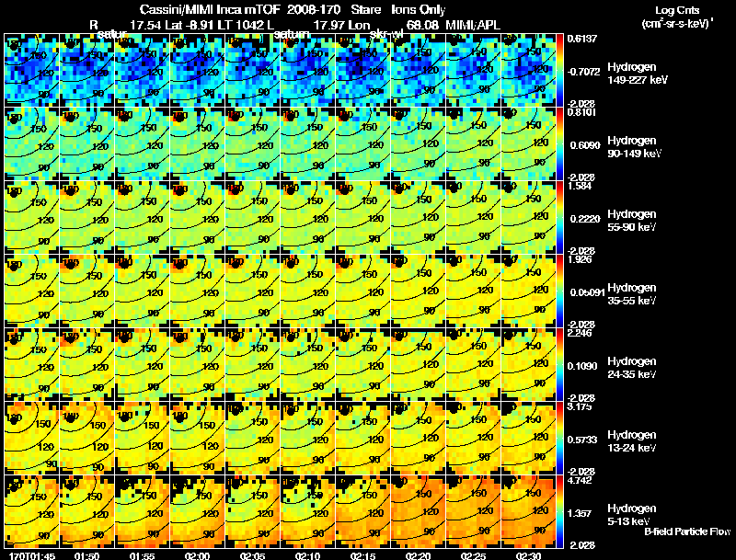Viewport: 736px width, 560px height.
Task: Open the 149-227 keV image panel at 02:15
Action: (x=362, y=71)
